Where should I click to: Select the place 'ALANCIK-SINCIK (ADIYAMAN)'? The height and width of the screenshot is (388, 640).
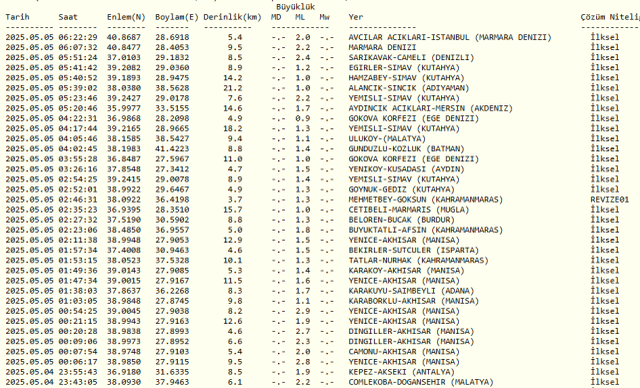(x=409, y=88)
